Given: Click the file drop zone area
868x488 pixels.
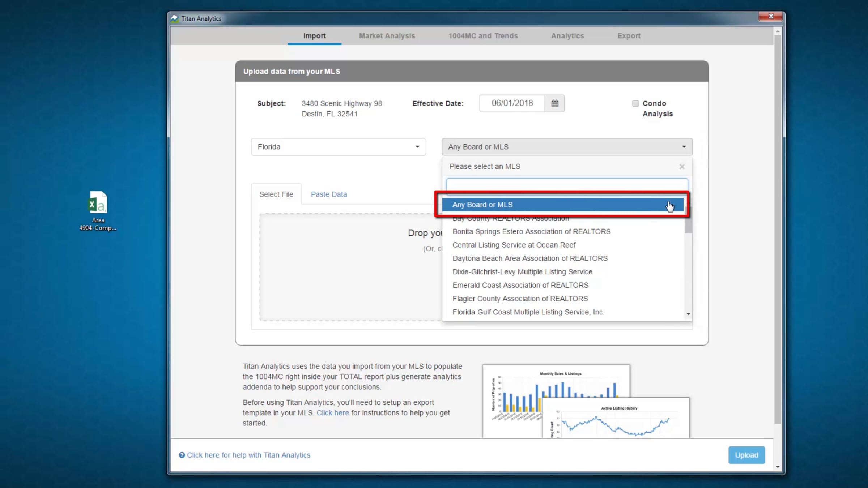Looking at the screenshot, I should click(350, 267).
